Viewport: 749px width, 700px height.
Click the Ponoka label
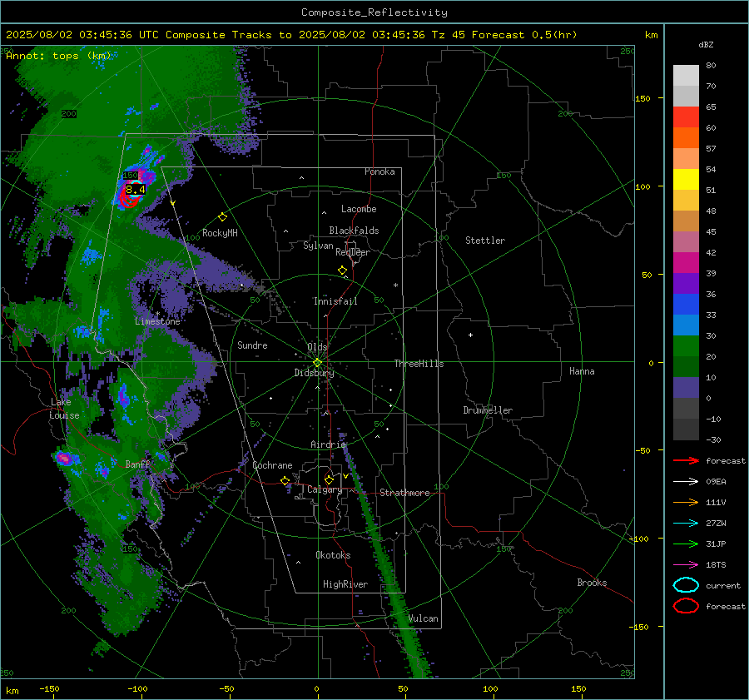[x=379, y=171]
